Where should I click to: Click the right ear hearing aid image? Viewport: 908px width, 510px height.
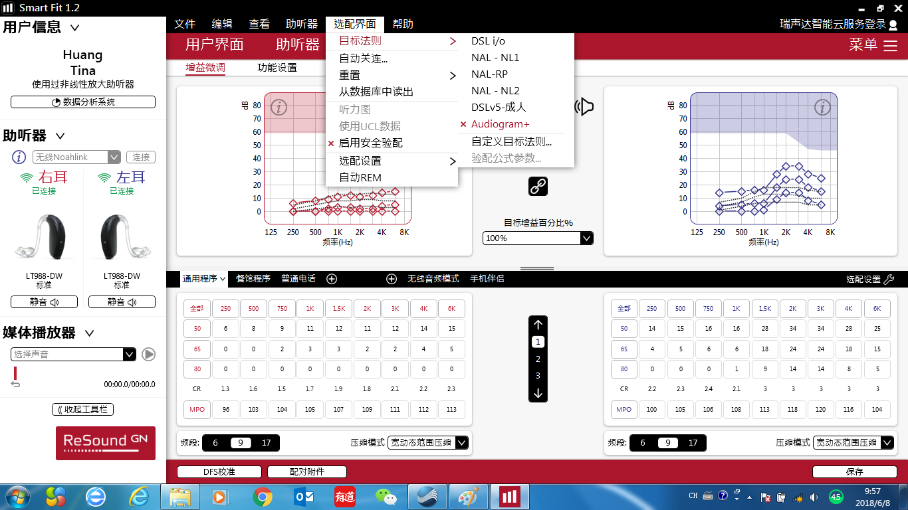coord(42,237)
